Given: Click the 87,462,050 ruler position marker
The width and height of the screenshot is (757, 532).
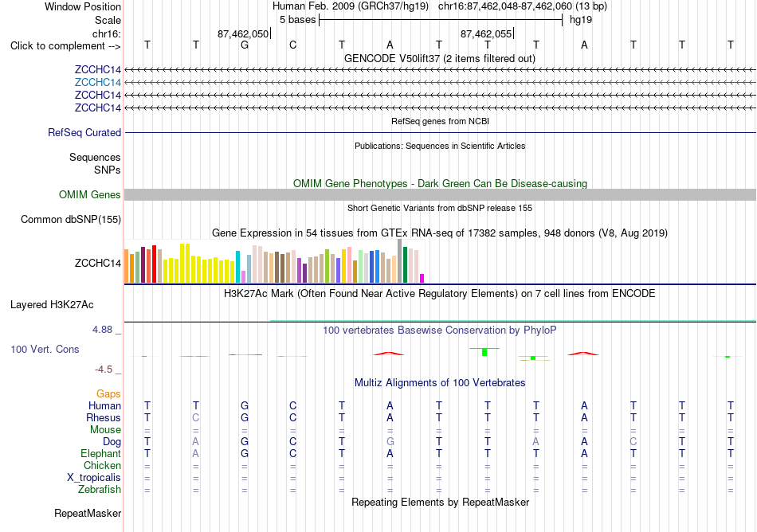Looking at the screenshot, I should point(243,33).
